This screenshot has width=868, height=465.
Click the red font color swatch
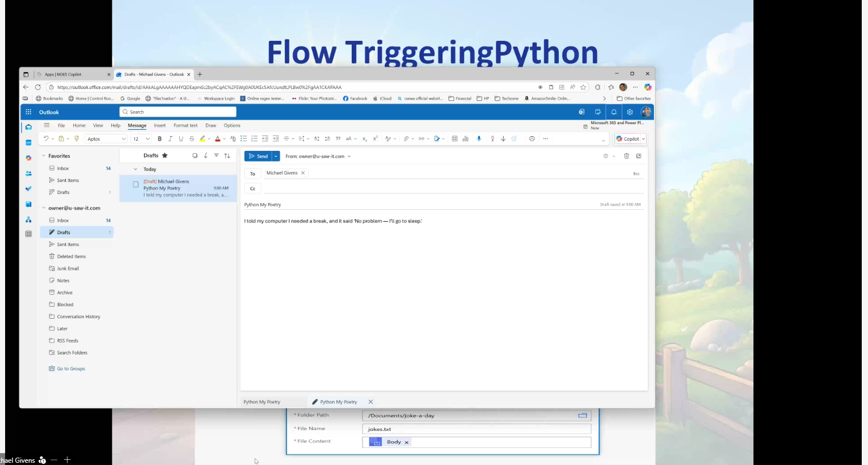pos(217,139)
